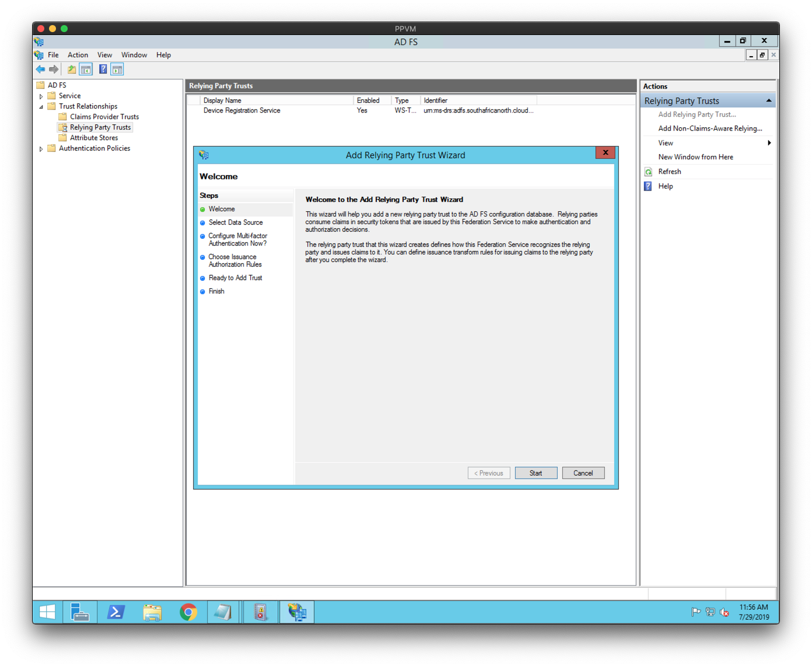Click the Action Center flag tray icon
812x667 pixels.
click(x=696, y=612)
